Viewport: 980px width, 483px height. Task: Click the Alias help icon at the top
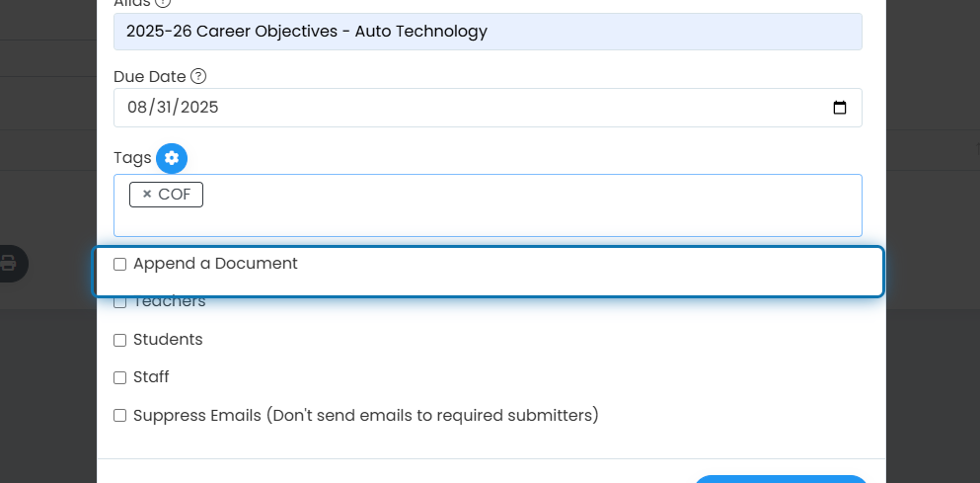point(163,3)
